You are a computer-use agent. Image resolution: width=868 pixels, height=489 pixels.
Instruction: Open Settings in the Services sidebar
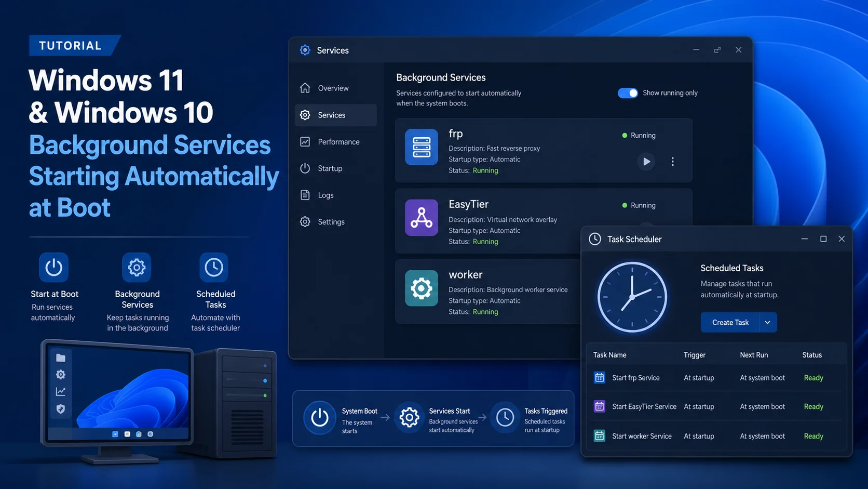(336, 222)
